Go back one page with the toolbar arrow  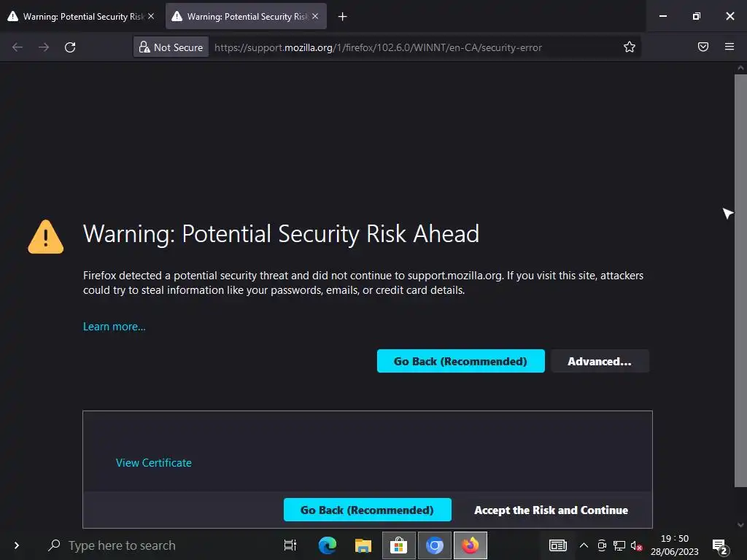18,47
